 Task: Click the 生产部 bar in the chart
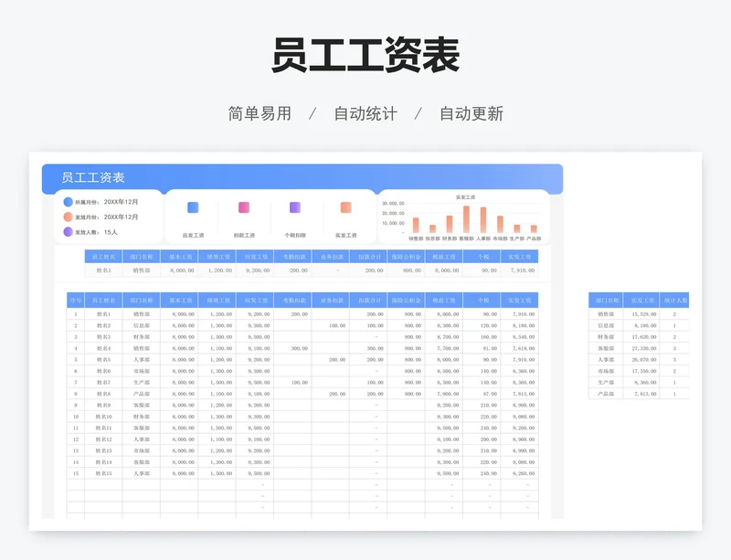517,229
